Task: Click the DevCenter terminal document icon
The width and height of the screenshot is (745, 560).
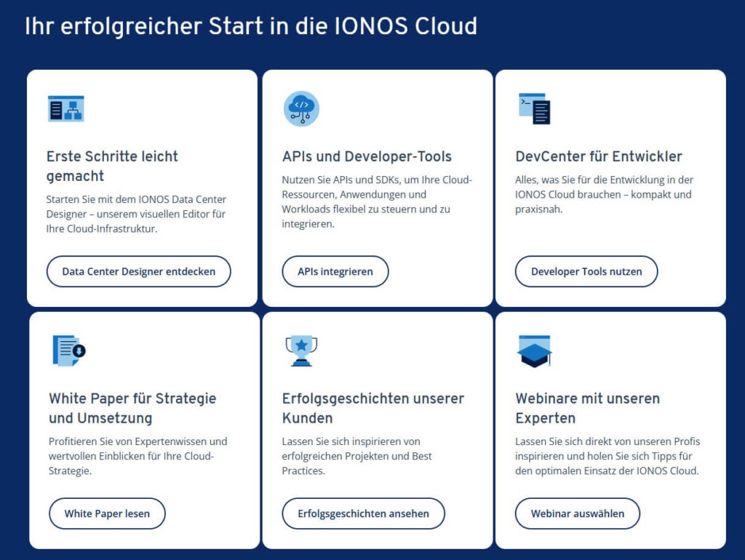Action: [x=534, y=108]
